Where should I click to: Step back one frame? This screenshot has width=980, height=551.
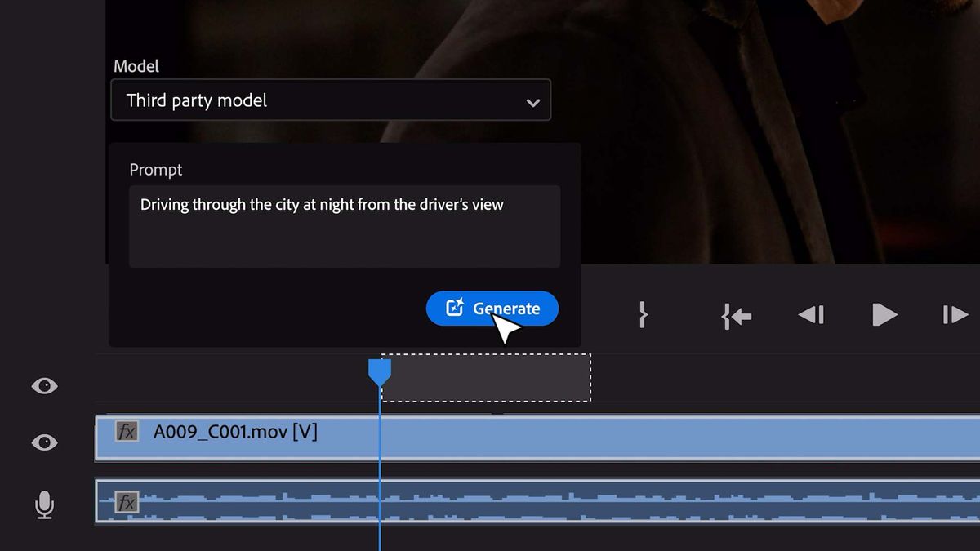(811, 314)
